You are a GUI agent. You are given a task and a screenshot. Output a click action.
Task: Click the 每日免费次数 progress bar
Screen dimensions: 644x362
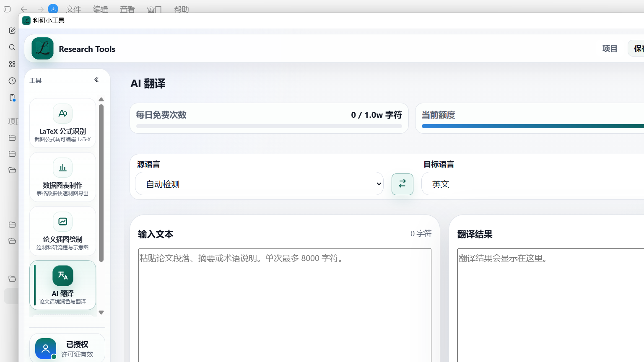269,126
